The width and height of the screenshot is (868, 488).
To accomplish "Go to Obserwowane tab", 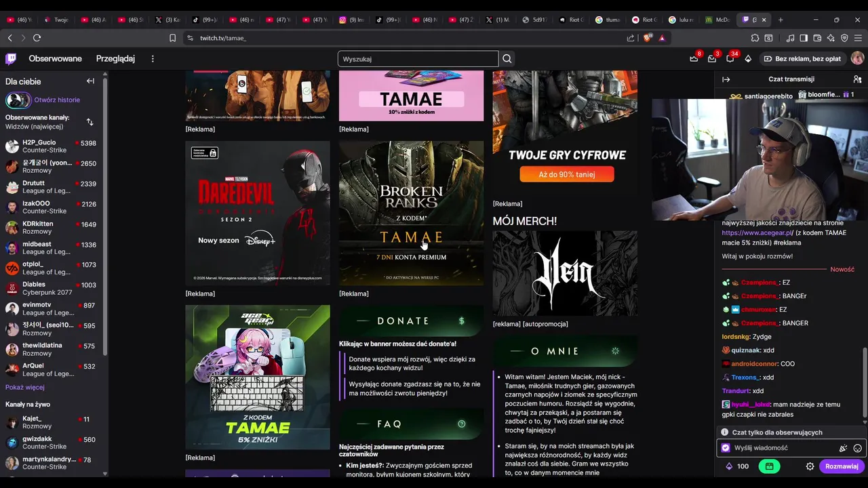I will (55, 59).
